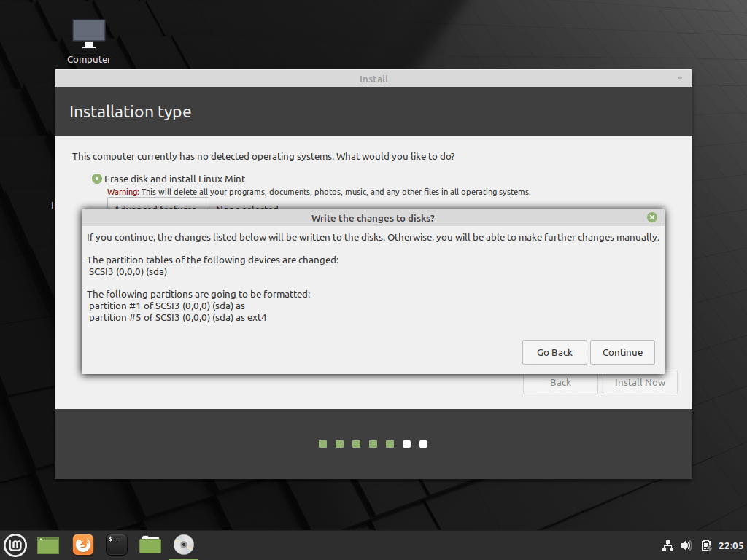Click the power manager tray icon
The width and height of the screenshot is (747, 560).
click(705, 545)
